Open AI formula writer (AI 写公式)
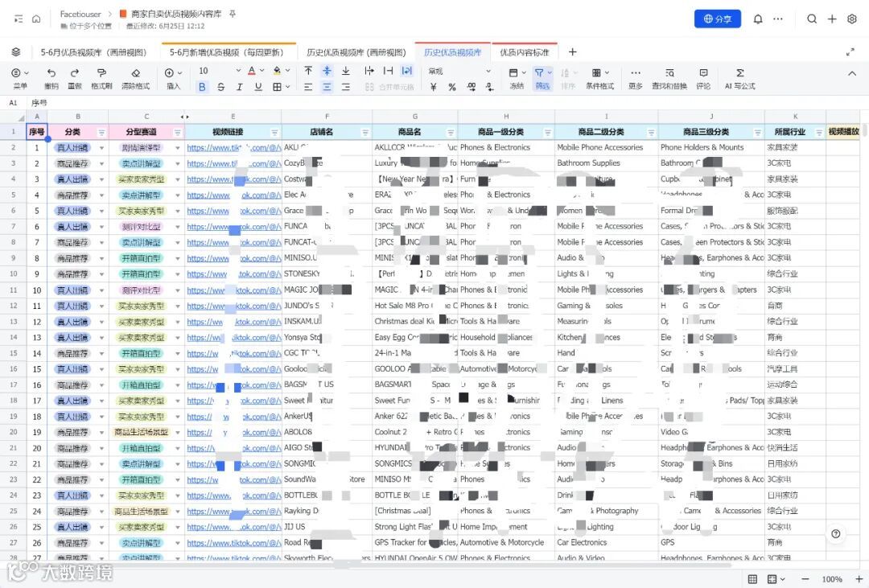This screenshot has width=869, height=588. tap(740, 78)
